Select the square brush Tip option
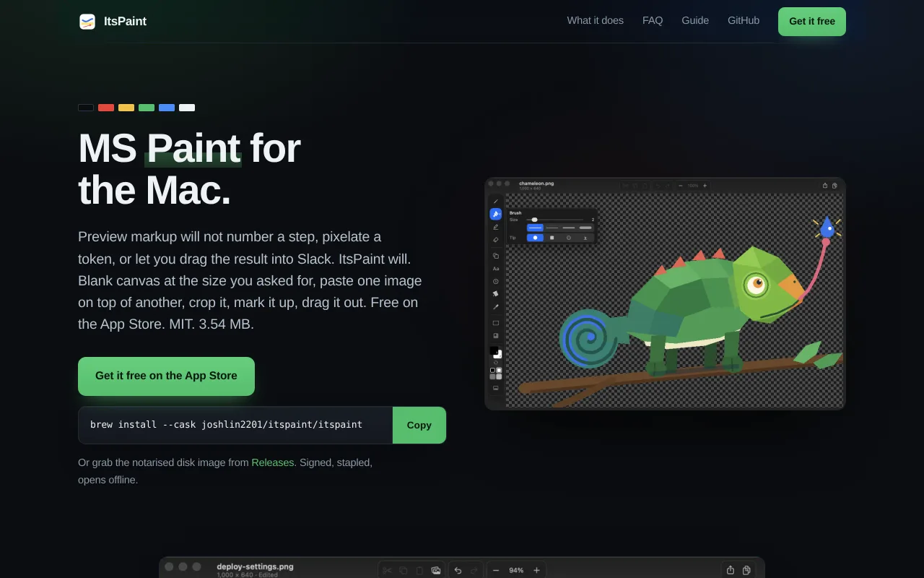The width and height of the screenshot is (924, 578). pyautogui.click(x=552, y=237)
